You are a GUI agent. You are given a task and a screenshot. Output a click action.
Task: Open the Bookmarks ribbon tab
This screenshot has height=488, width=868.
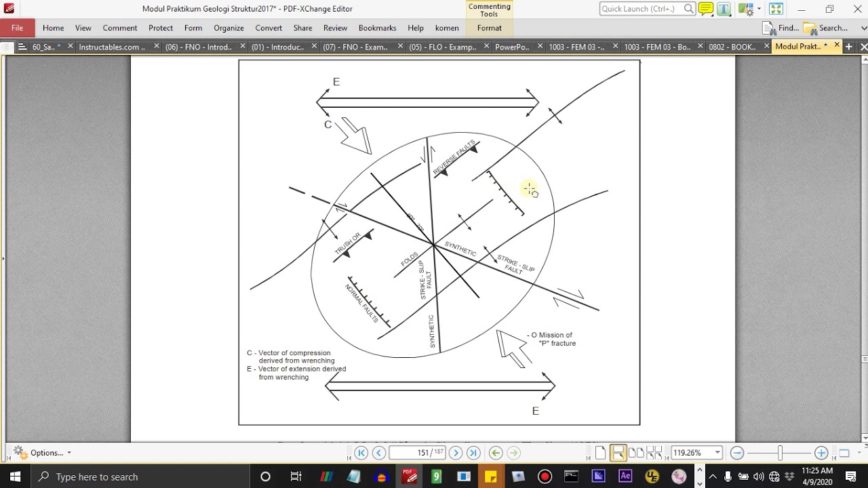tap(377, 28)
